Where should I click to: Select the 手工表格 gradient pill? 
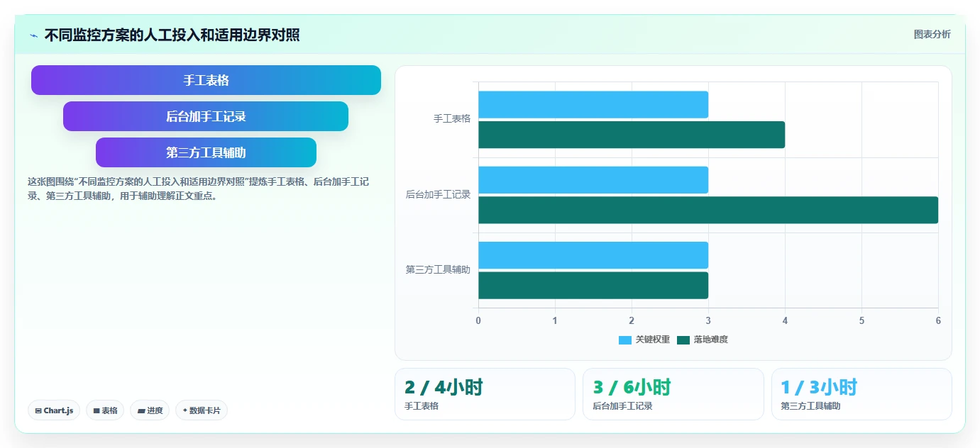(206, 80)
